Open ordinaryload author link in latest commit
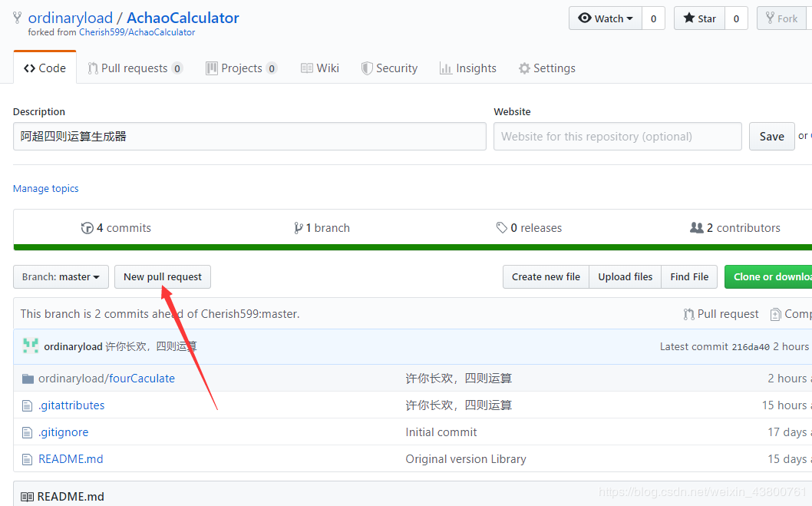The image size is (812, 506). [73, 346]
